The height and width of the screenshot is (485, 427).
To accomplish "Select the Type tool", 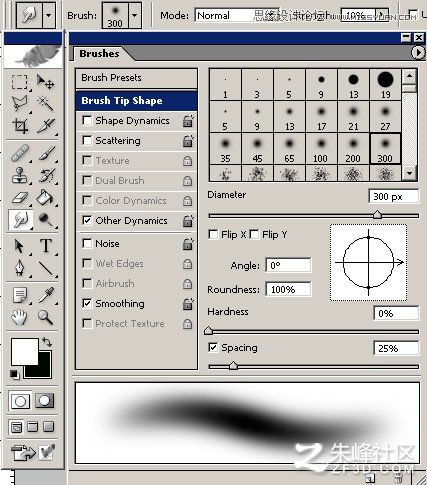I will (46, 246).
